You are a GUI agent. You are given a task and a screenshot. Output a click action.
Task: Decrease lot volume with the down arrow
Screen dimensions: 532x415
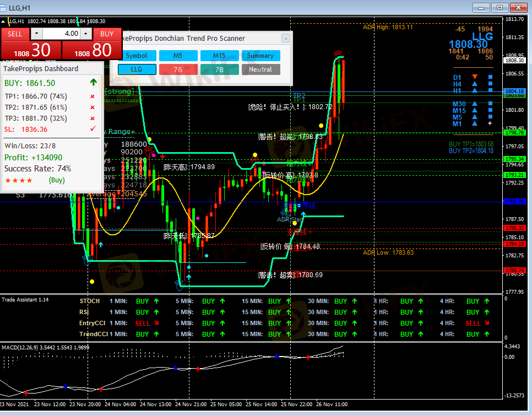(x=37, y=34)
